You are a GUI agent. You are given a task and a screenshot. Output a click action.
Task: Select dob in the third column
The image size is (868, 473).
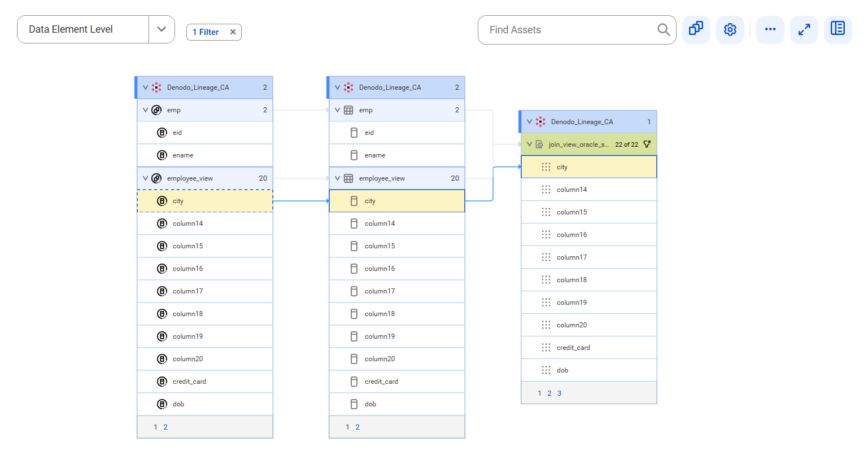pyautogui.click(x=589, y=370)
